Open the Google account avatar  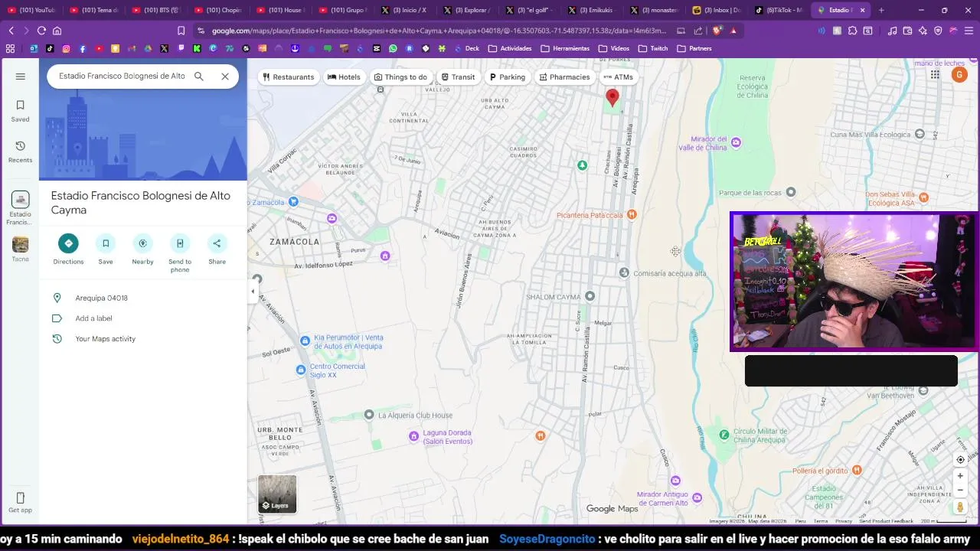[959, 74]
